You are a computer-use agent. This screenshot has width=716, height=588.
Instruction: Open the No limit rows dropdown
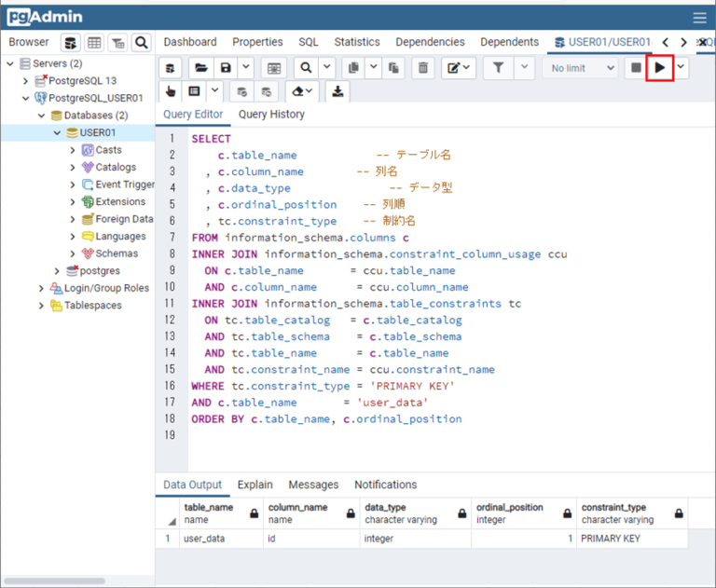tap(583, 67)
